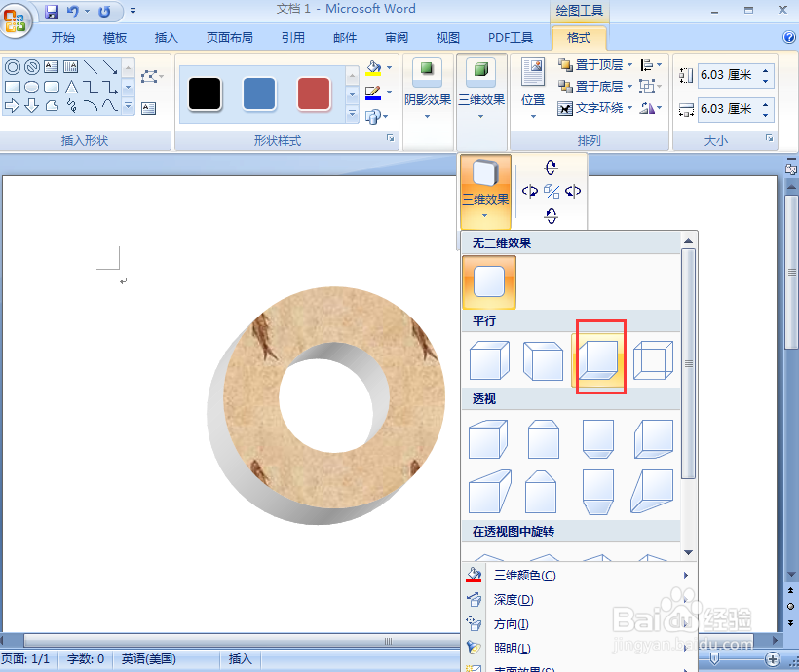Open the 照明 submenu
The height and width of the screenshot is (672, 799).
[x=580, y=648]
